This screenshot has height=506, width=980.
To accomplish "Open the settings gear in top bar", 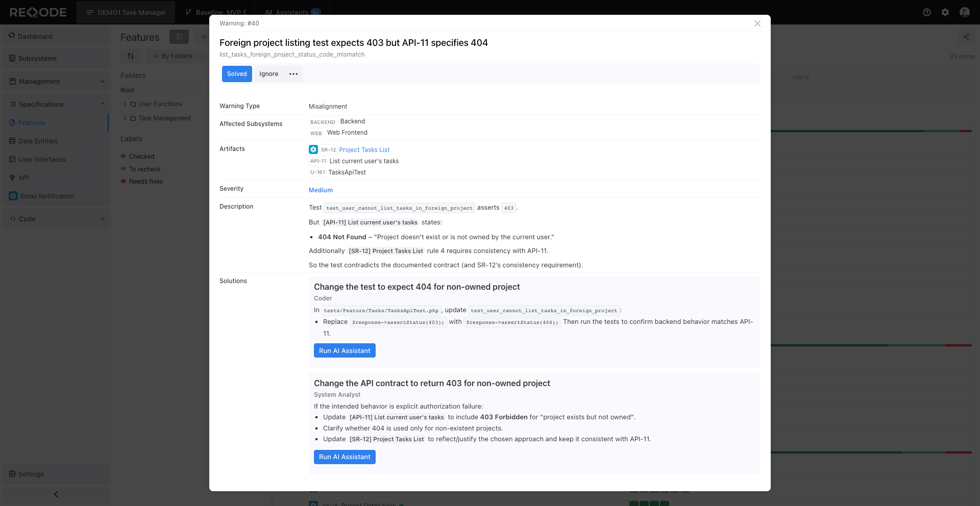I will 945,12.
